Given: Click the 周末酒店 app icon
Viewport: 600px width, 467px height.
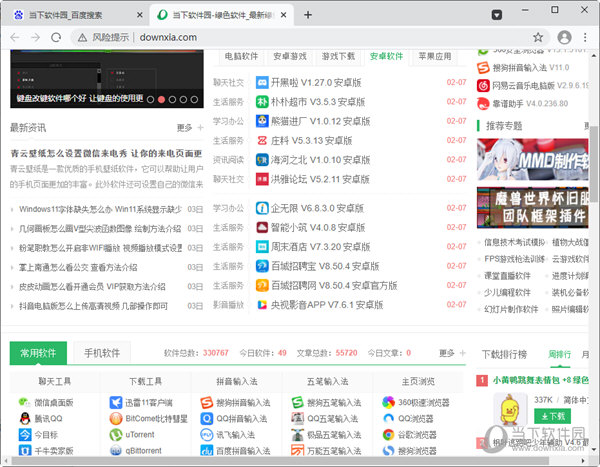Looking at the screenshot, I should pos(262,247).
